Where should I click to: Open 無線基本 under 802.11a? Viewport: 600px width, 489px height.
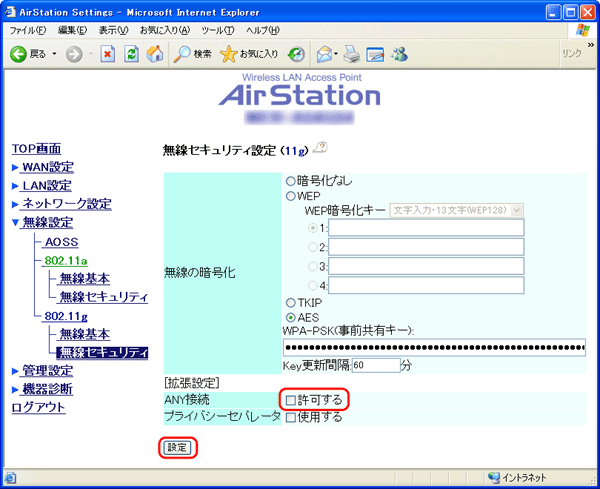coord(85,279)
